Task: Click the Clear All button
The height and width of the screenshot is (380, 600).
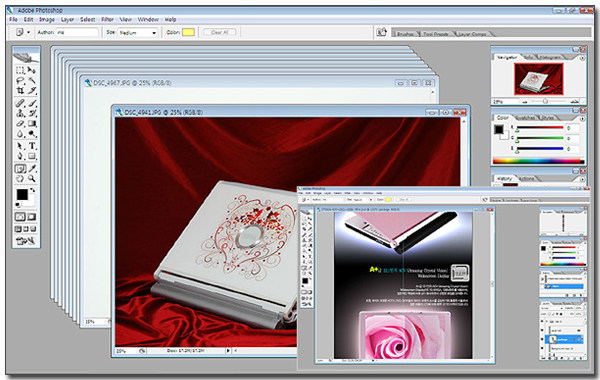Action: pos(220,32)
